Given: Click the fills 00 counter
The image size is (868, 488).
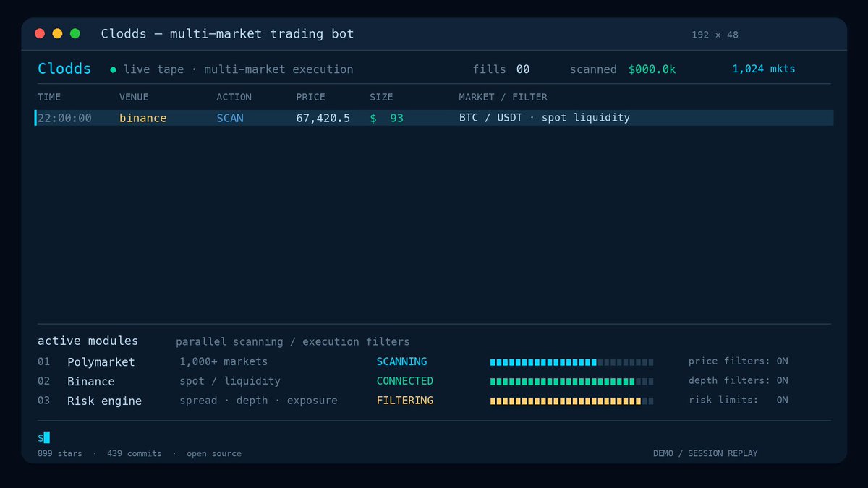Looking at the screenshot, I should point(501,69).
